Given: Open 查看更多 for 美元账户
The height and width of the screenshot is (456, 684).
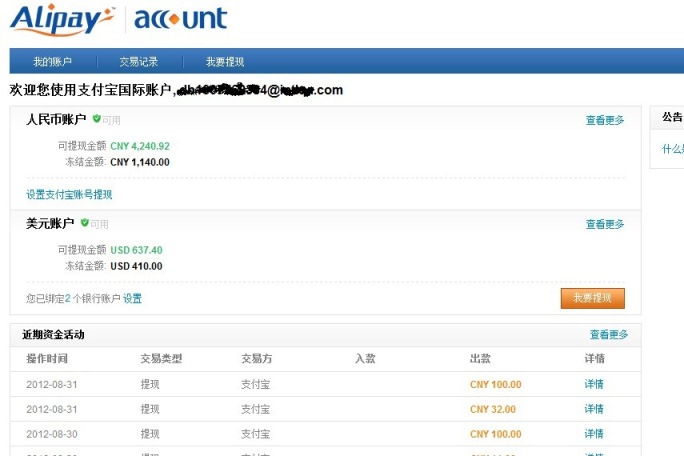Looking at the screenshot, I should tap(605, 224).
